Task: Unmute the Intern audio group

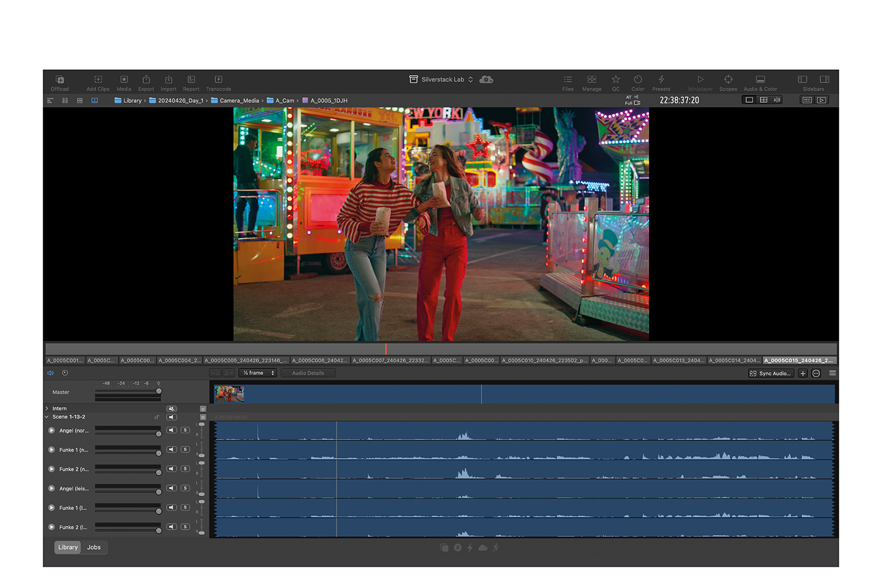Action: click(x=172, y=408)
